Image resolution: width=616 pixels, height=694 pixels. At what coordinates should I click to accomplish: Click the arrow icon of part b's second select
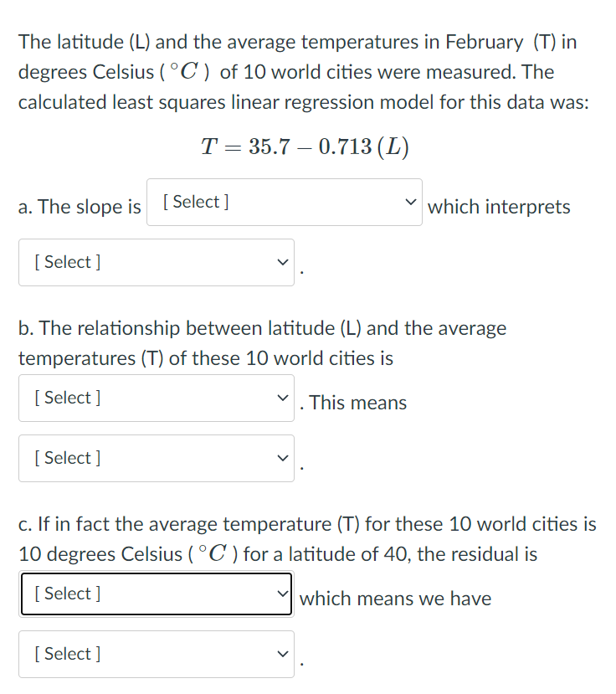tap(282, 458)
